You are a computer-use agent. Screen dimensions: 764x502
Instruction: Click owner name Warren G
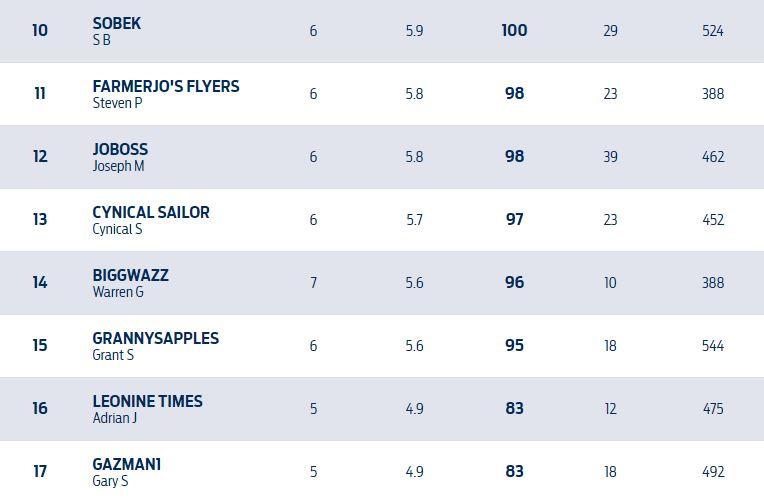click(x=118, y=292)
